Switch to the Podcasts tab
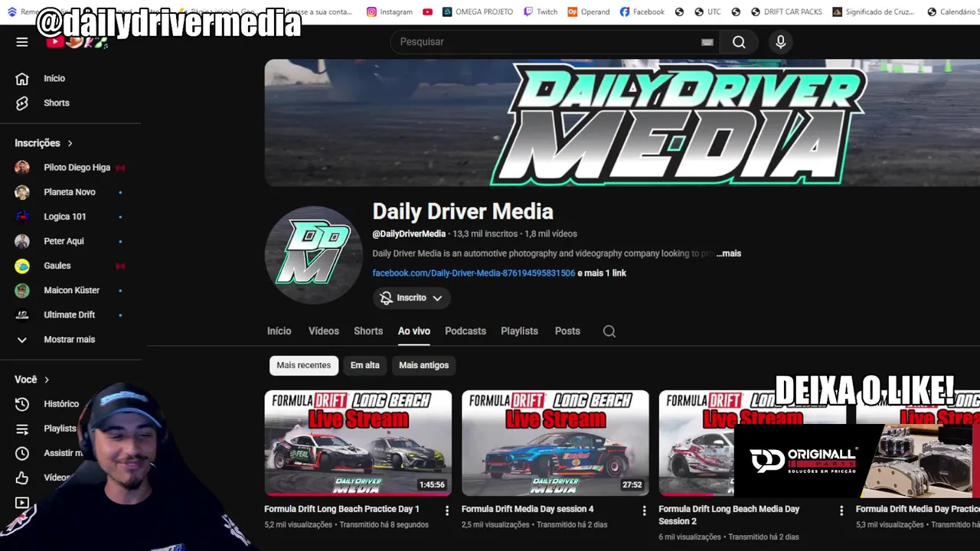Image resolution: width=980 pixels, height=551 pixels. click(x=465, y=331)
